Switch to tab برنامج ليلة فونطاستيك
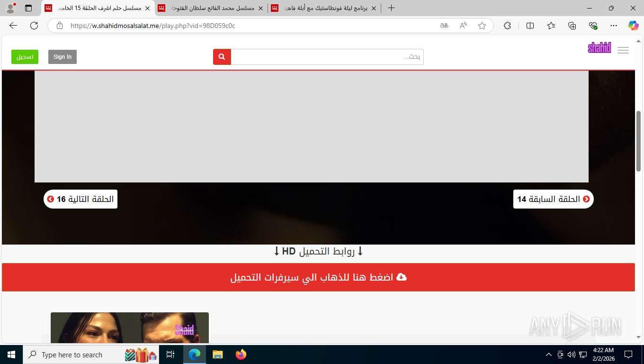644x364 pixels. pyautogui.click(x=324, y=8)
